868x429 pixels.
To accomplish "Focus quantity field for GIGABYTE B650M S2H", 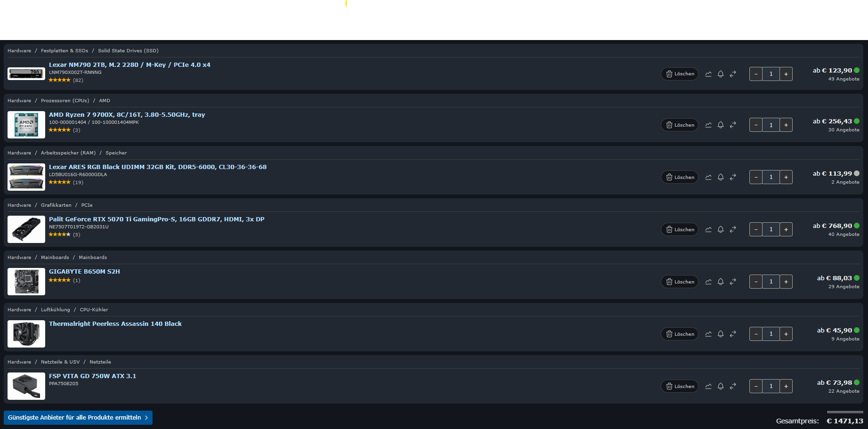I will 771,282.
